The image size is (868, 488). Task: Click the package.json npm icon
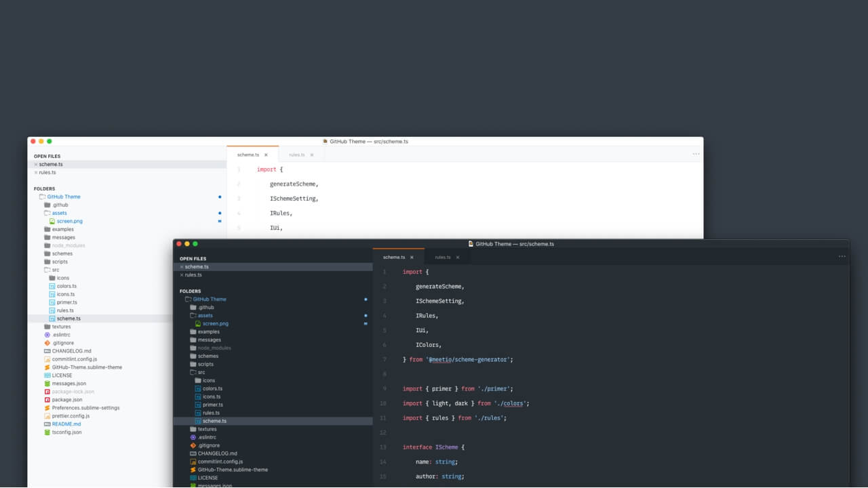(47, 399)
